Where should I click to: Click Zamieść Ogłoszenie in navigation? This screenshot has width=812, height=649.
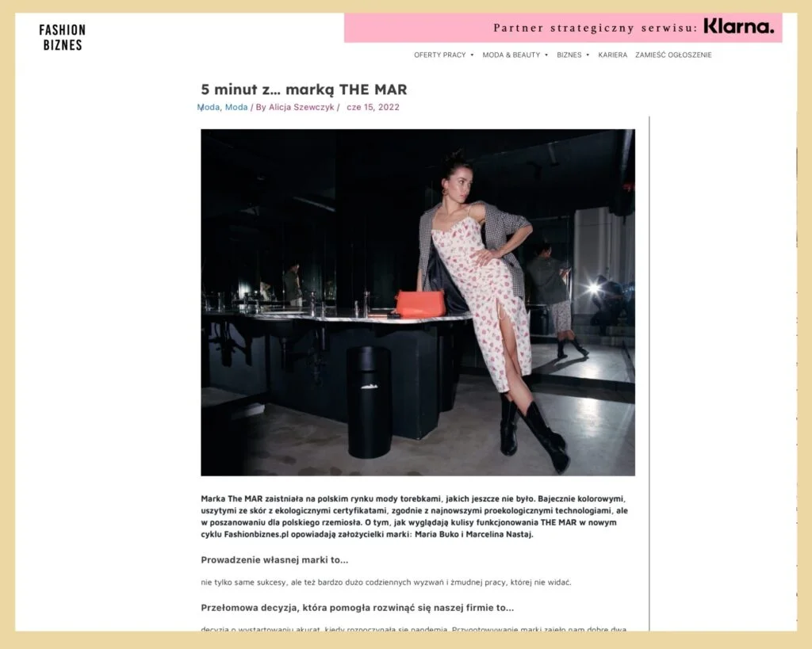[673, 55]
